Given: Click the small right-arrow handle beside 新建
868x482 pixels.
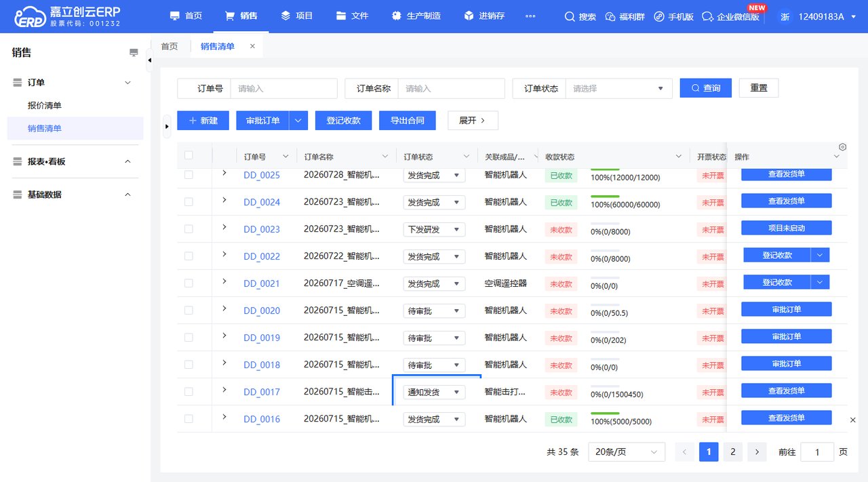Looking at the screenshot, I should (x=167, y=127).
